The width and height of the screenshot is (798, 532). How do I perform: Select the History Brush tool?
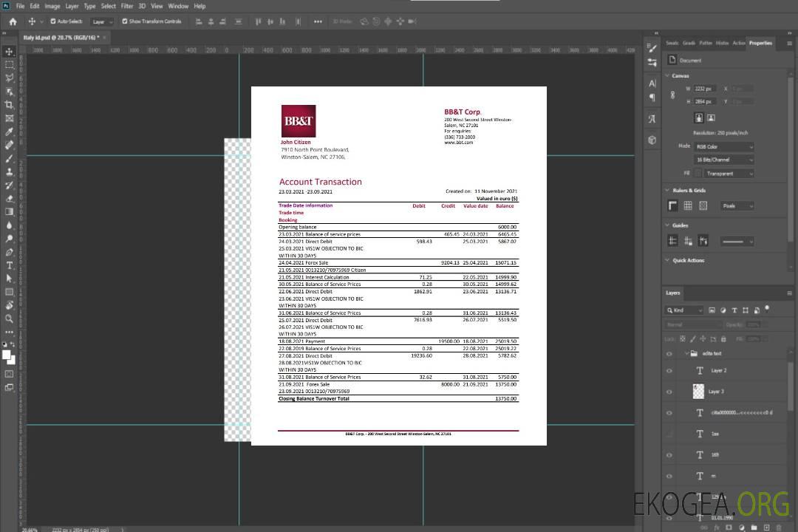click(x=9, y=185)
